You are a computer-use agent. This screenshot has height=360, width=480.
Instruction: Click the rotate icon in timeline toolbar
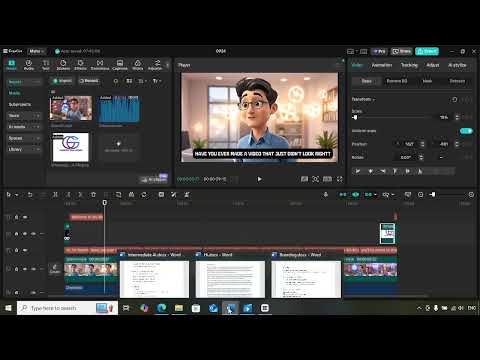144,195
